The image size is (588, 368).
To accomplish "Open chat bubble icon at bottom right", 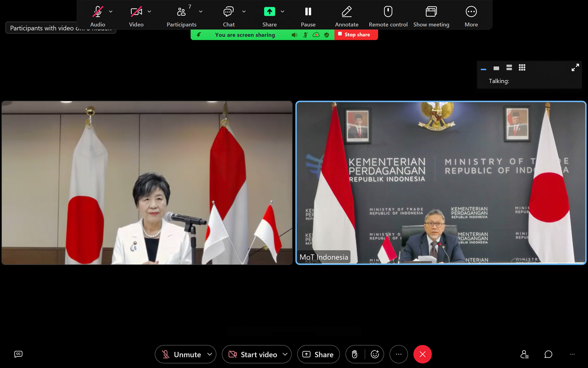I will [x=548, y=354].
